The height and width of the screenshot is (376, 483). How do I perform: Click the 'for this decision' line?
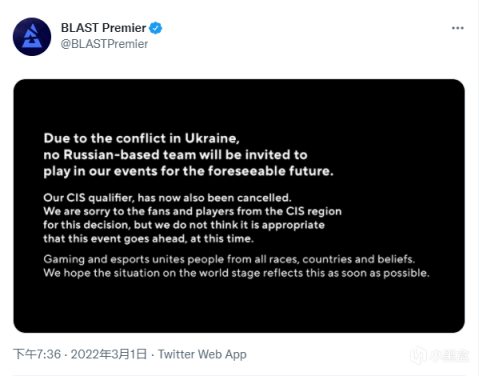click(x=184, y=225)
